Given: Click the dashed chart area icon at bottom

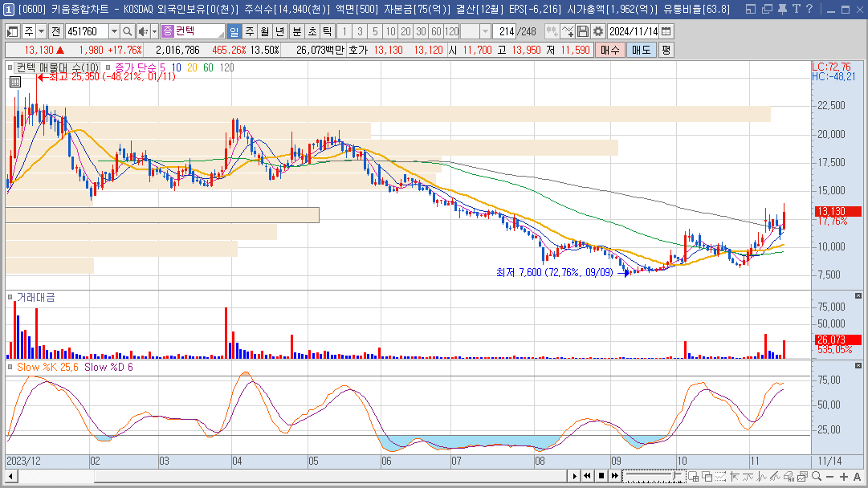Looking at the screenshot, I should 720,477.
